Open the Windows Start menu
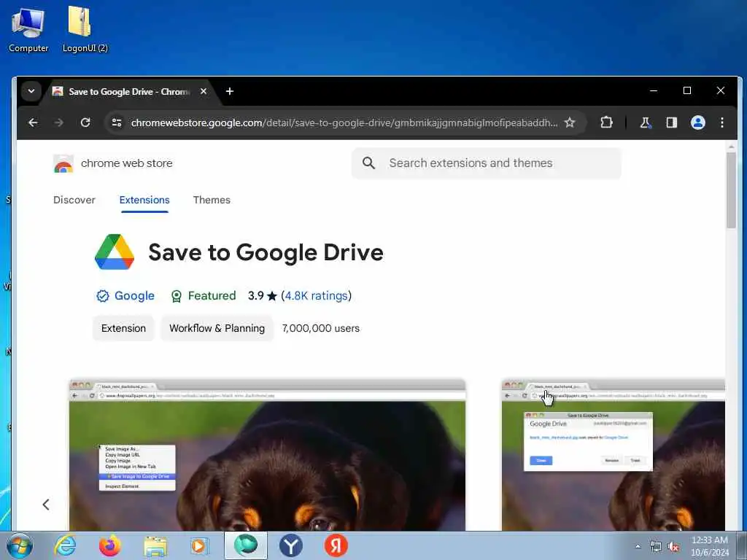 (x=20, y=545)
